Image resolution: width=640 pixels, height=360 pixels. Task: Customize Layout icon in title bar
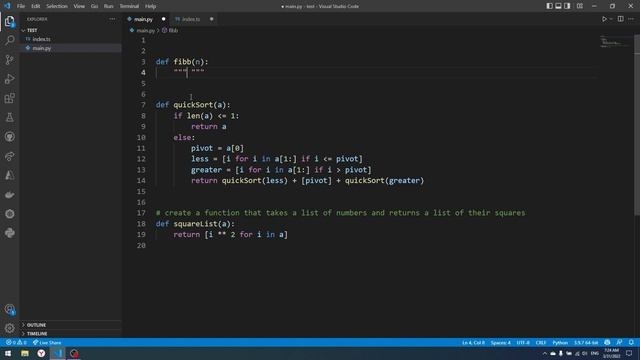(580, 6)
